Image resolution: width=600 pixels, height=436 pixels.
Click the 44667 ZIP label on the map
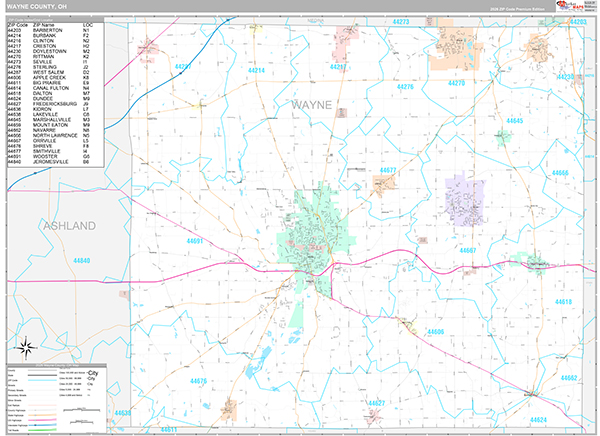468,250
